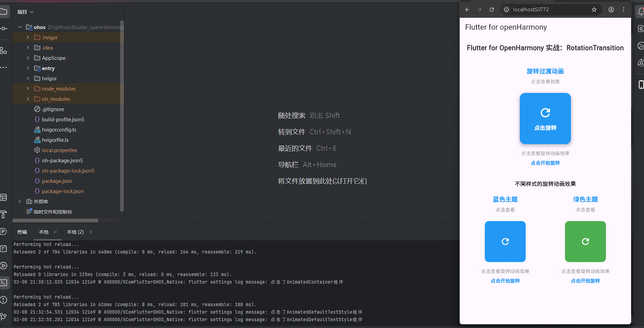Click the 蓝色主题 heading

point(505,199)
